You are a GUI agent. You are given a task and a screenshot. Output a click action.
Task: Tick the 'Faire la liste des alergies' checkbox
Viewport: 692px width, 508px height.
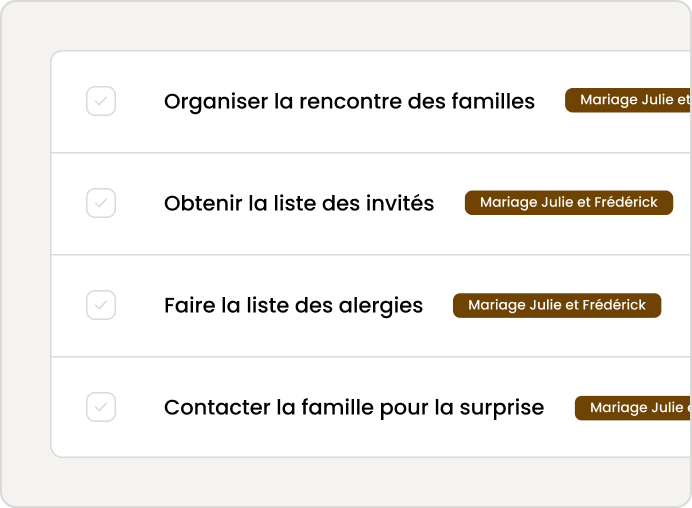(101, 305)
